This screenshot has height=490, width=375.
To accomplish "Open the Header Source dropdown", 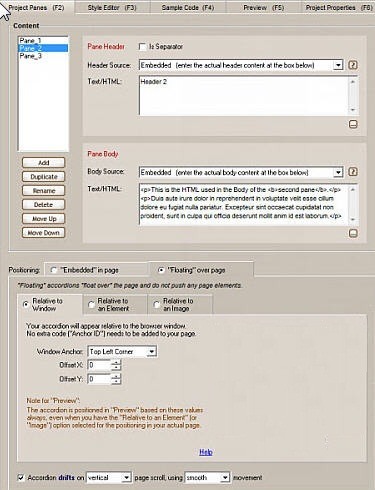I will click(338, 65).
